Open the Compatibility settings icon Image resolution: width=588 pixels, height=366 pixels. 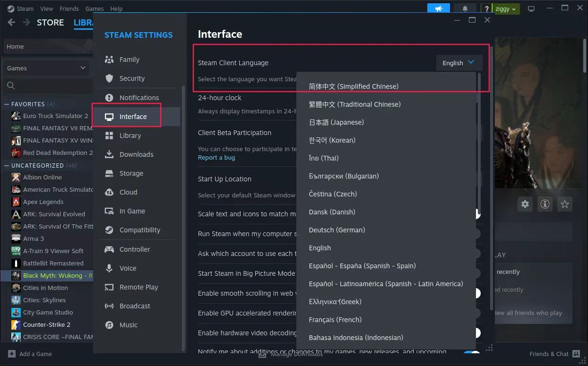pyautogui.click(x=109, y=230)
